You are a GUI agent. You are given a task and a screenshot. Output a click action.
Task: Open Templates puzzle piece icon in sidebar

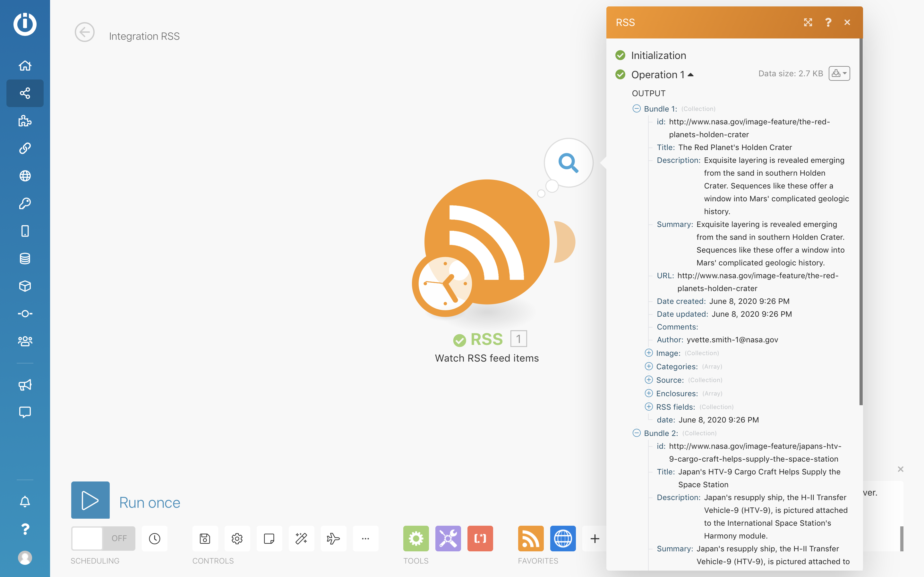pos(25,121)
